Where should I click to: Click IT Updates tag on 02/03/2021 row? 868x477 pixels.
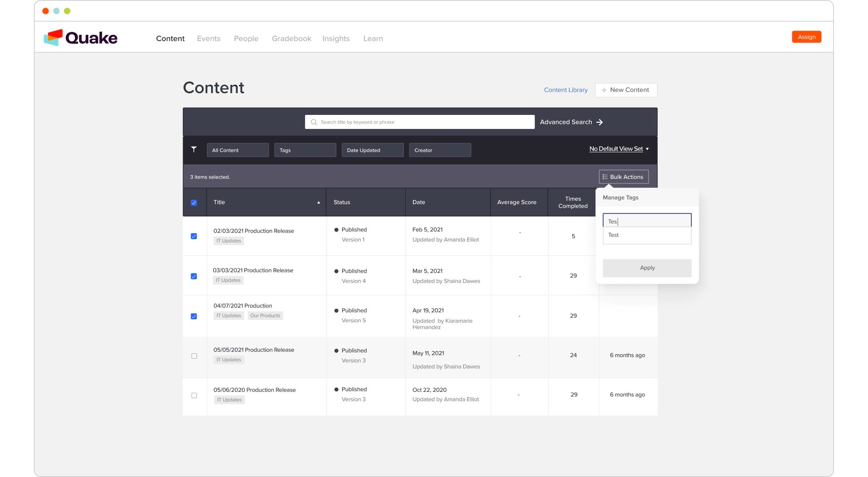point(229,241)
